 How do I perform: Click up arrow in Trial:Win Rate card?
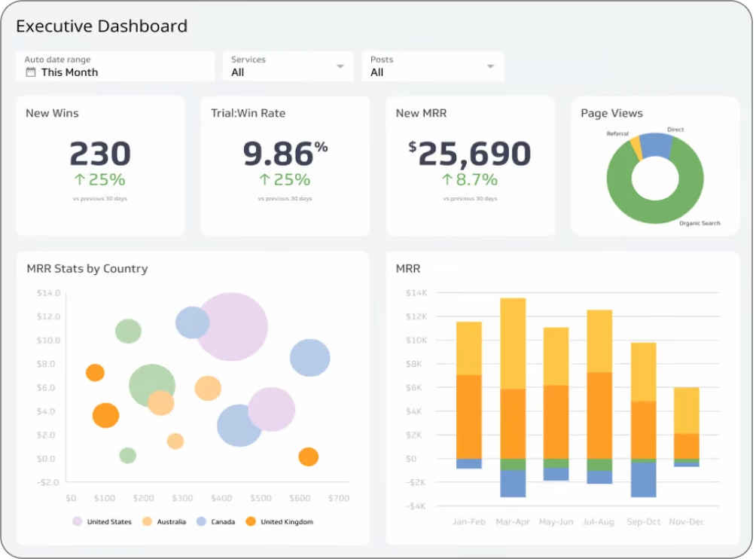coord(264,179)
